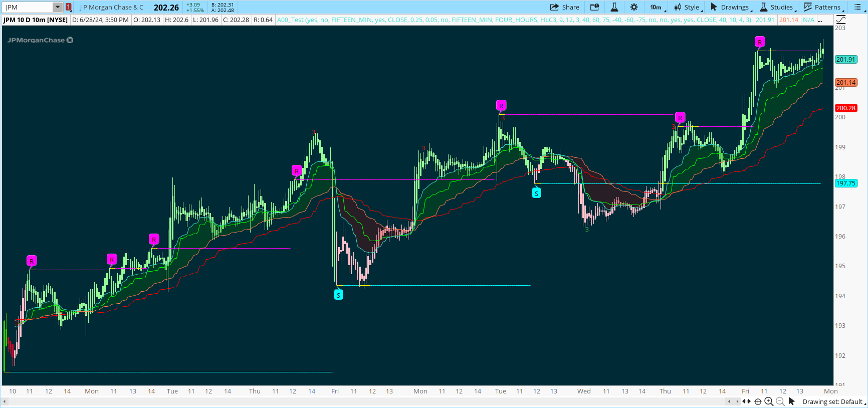
Task: Click the topmost magenta R marker
Action: [760, 42]
